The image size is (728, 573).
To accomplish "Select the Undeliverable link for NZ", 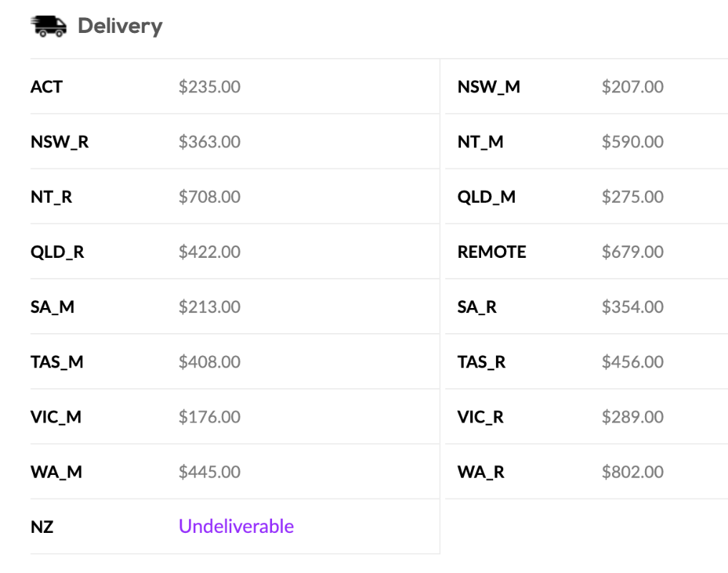I will coord(236,526).
